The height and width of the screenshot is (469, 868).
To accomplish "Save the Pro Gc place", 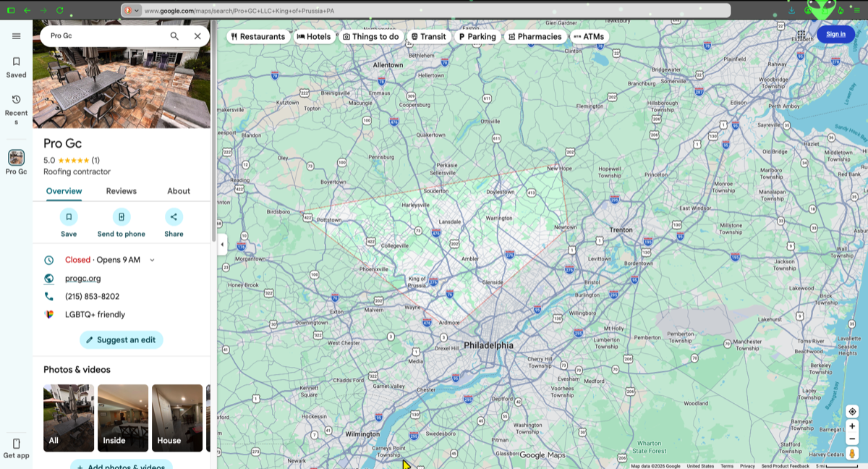I will (69, 223).
